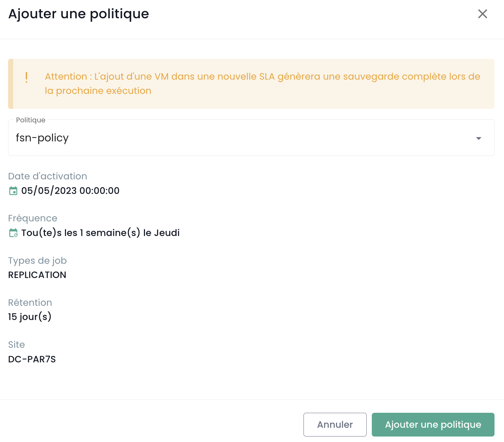The image size is (504, 442).
Task: Click the dialog title heading text
Action: point(79,14)
